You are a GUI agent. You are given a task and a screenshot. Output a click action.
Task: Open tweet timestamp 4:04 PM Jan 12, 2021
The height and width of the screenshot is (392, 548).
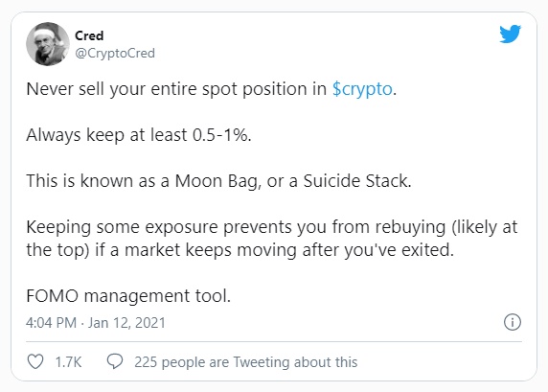pos(96,322)
